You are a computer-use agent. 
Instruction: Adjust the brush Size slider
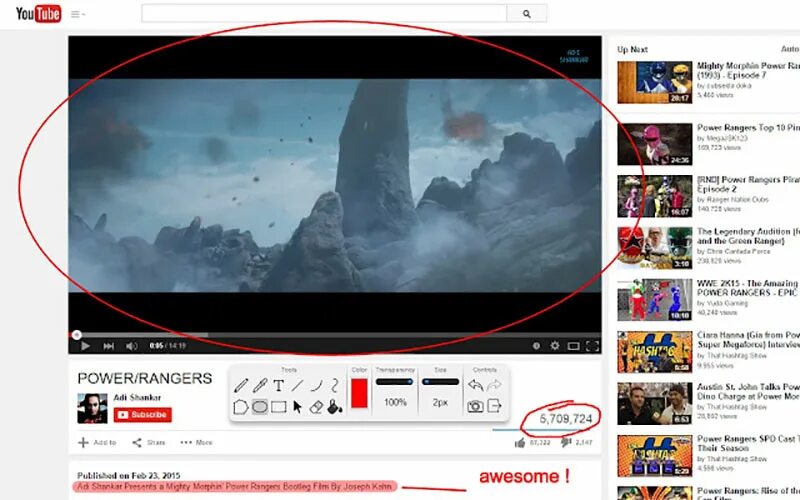(440, 382)
